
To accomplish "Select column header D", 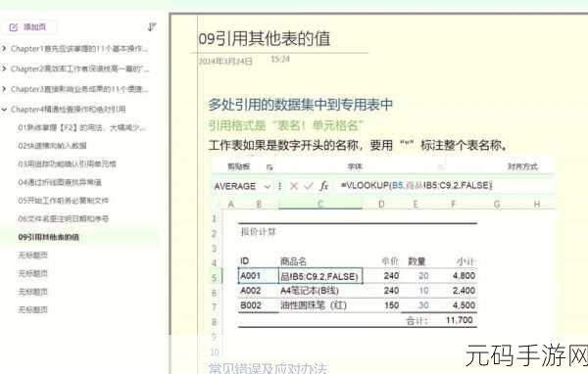I will pos(381,205).
